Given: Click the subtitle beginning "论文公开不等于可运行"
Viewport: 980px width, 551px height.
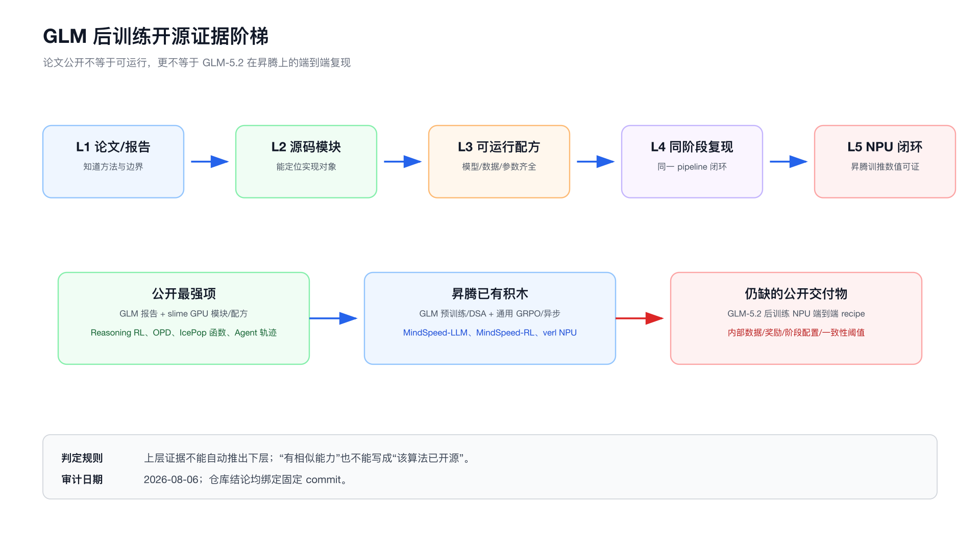Looking at the screenshot, I should tap(197, 63).
